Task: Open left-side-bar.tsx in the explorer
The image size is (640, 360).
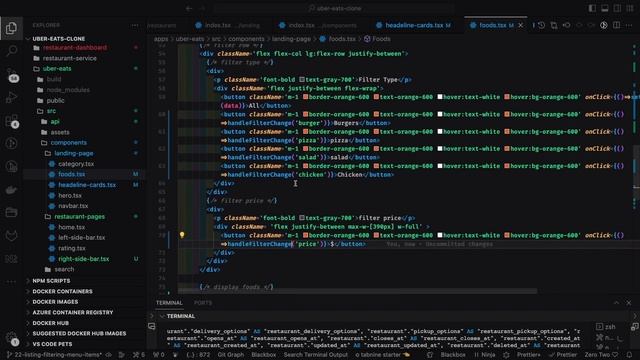Action: coord(82,238)
